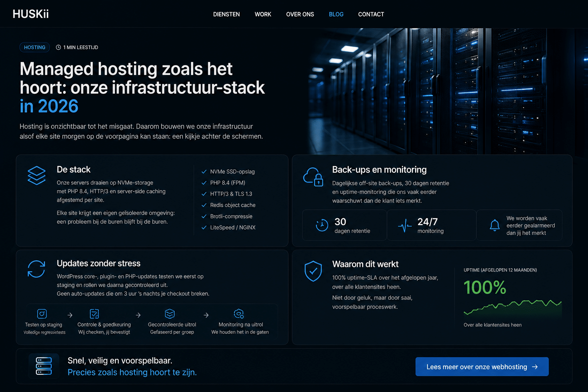The height and width of the screenshot is (392, 588).
Task: Click the shield checkmark icon
Action: pyautogui.click(x=313, y=271)
